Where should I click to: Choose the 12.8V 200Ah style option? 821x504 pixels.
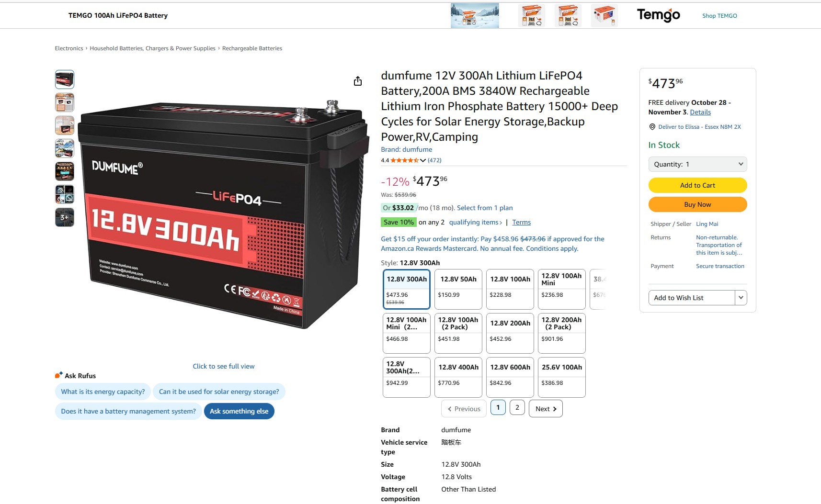[x=510, y=333]
